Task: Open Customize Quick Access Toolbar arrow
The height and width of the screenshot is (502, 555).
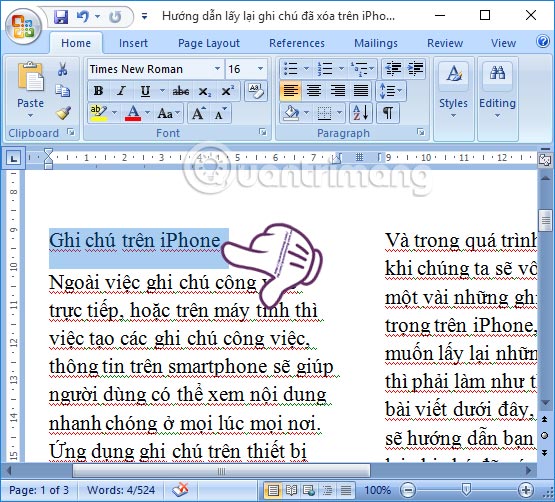Action: [x=144, y=16]
